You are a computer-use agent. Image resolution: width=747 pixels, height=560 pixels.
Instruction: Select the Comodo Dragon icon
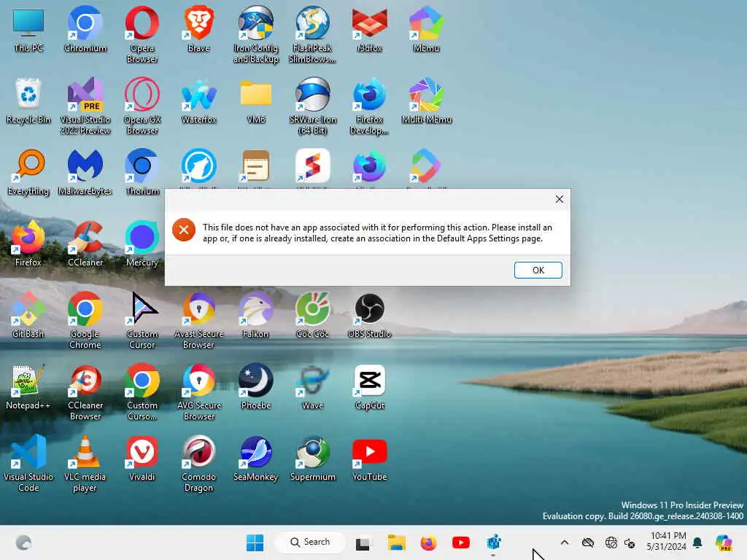[198, 463]
